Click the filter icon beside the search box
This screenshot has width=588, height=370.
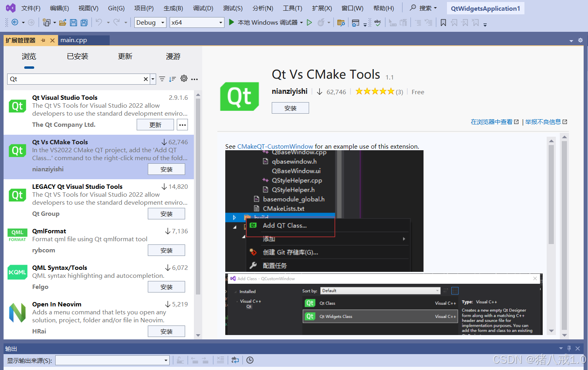coord(162,79)
